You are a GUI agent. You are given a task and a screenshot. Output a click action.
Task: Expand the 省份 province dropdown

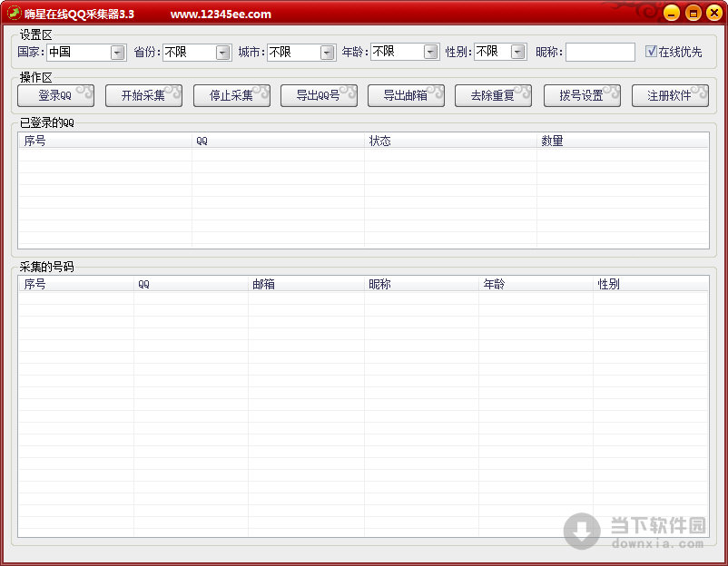click(x=223, y=53)
